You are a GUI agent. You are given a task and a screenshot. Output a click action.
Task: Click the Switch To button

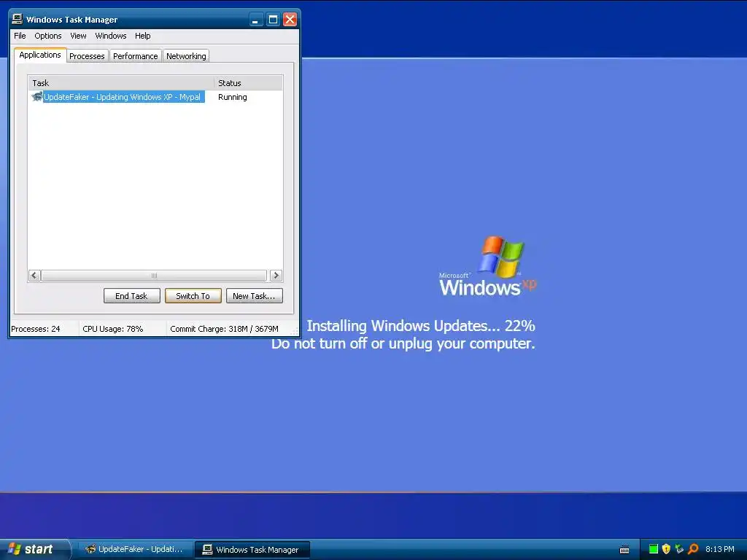[x=193, y=296]
